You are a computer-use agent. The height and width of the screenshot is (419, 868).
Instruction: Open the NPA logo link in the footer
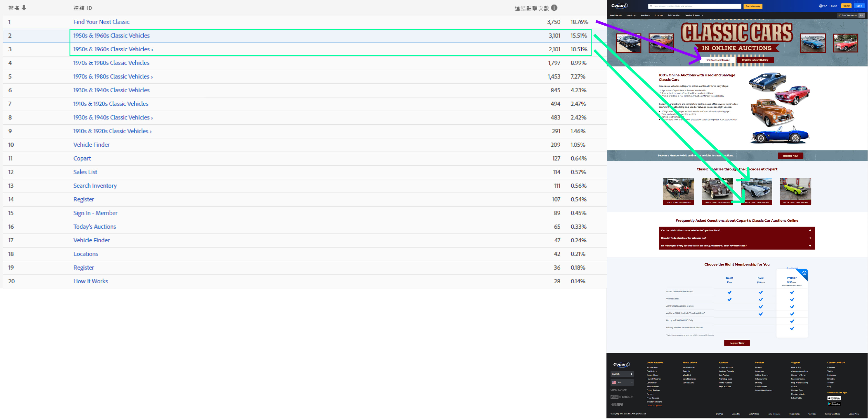tap(617, 404)
